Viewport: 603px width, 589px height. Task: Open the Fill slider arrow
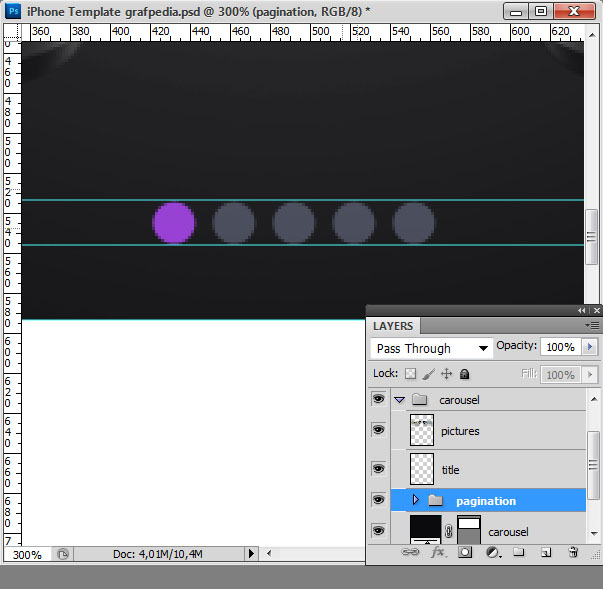point(590,374)
